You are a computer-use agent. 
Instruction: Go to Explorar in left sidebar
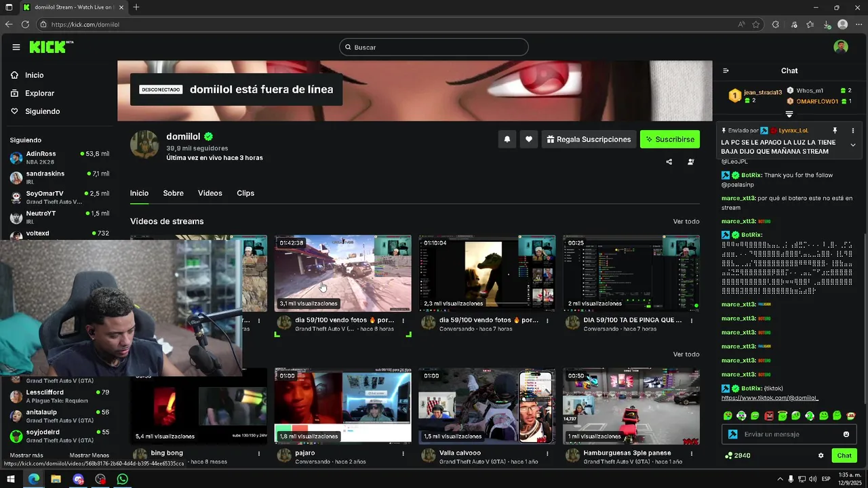(x=39, y=93)
